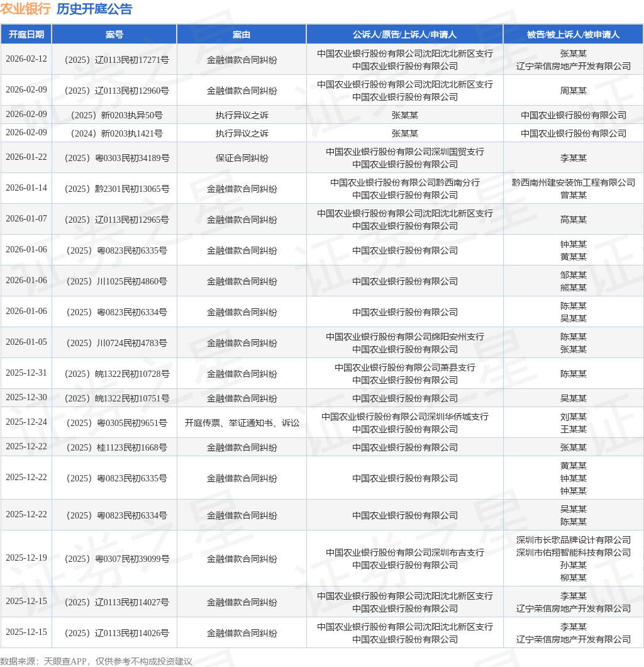Click date cell 2026-01-14
This screenshot has height=667, width=644.
tap(26, 188)
